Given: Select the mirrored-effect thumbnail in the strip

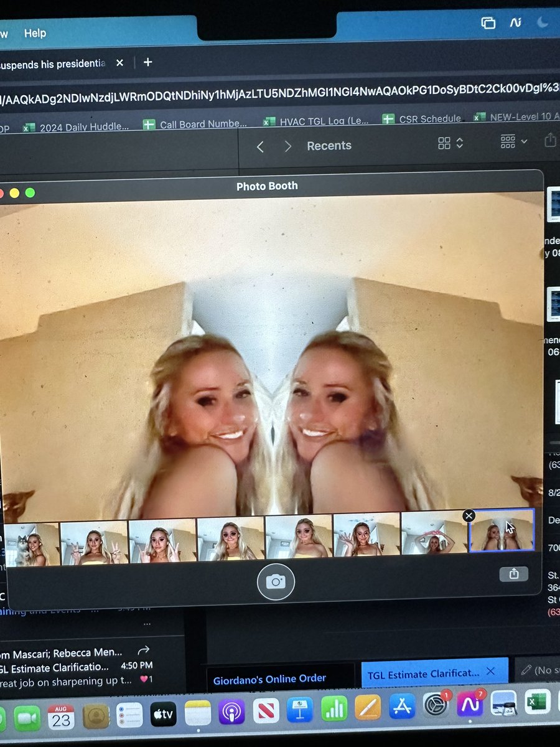Looking at the screenshot, I should [502, 530].
